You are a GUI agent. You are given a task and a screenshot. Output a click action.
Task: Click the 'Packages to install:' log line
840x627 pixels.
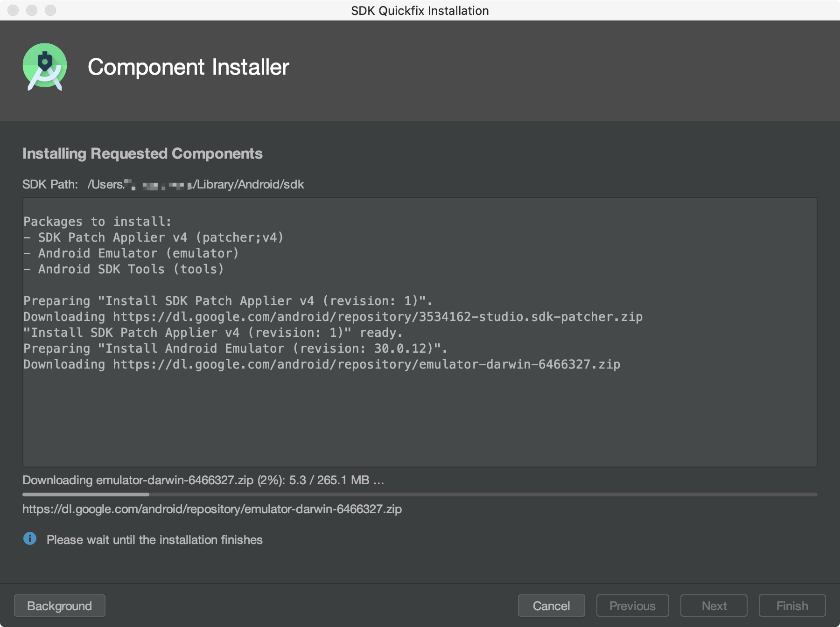pyautogui.click(x=98, y=222)
